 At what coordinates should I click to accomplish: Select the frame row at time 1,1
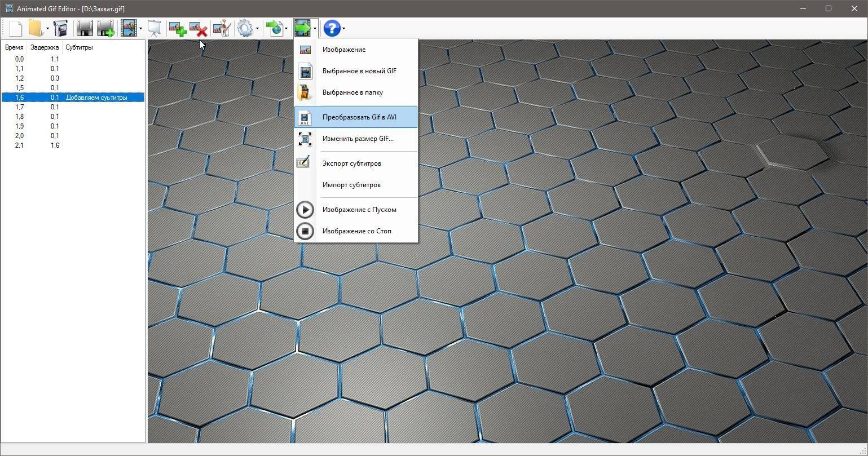73,69
